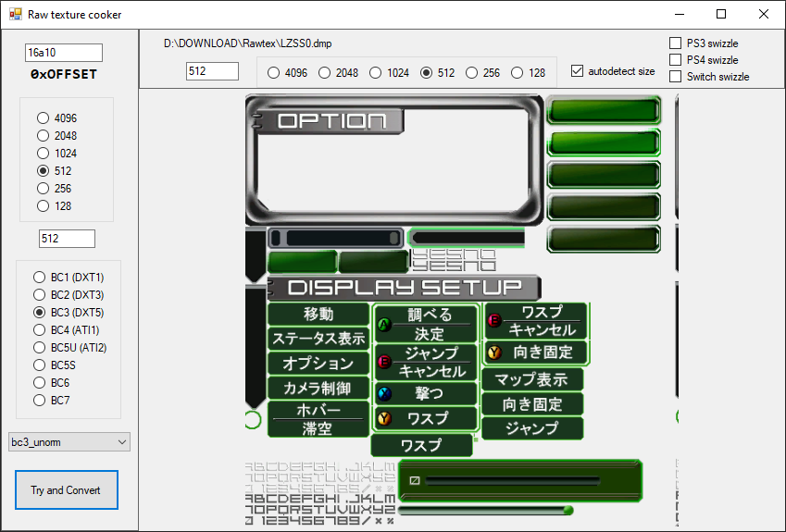The height and width of the screenshot is (532, 786).
Task: Disable autodetect size checkbox
Action: click(x=578, y=71)
